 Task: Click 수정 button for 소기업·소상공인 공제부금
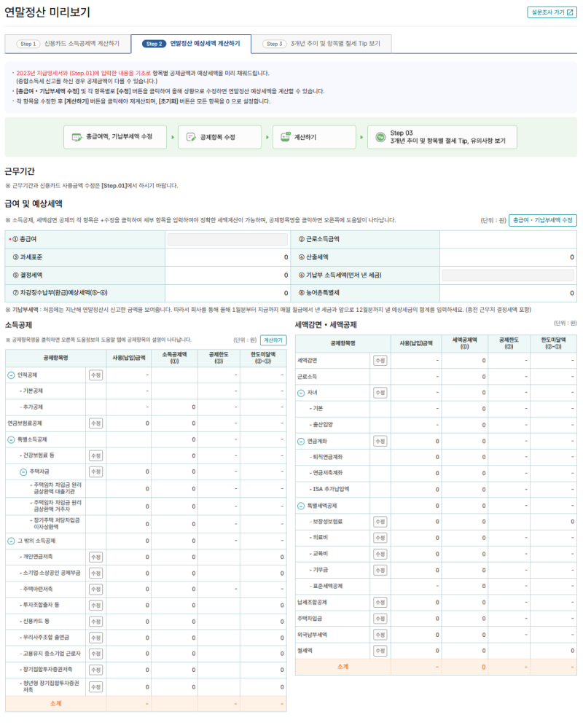(95, 574)
